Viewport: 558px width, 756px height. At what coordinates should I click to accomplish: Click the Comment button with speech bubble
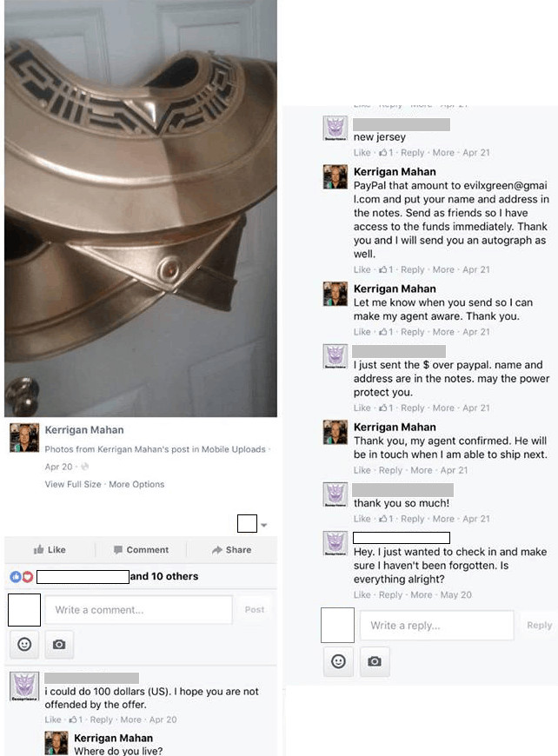(x=141, y=550)
